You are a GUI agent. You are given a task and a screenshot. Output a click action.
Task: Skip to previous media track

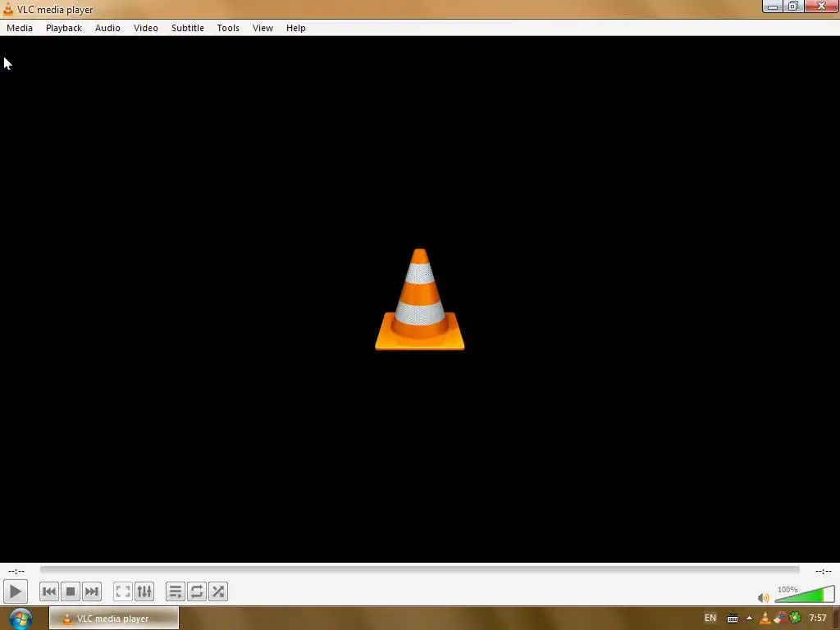point(48,592)
